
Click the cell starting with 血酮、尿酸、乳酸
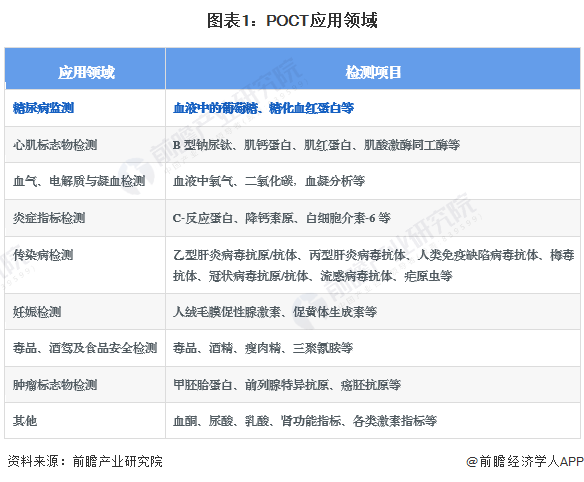click(x=373, y=421)
